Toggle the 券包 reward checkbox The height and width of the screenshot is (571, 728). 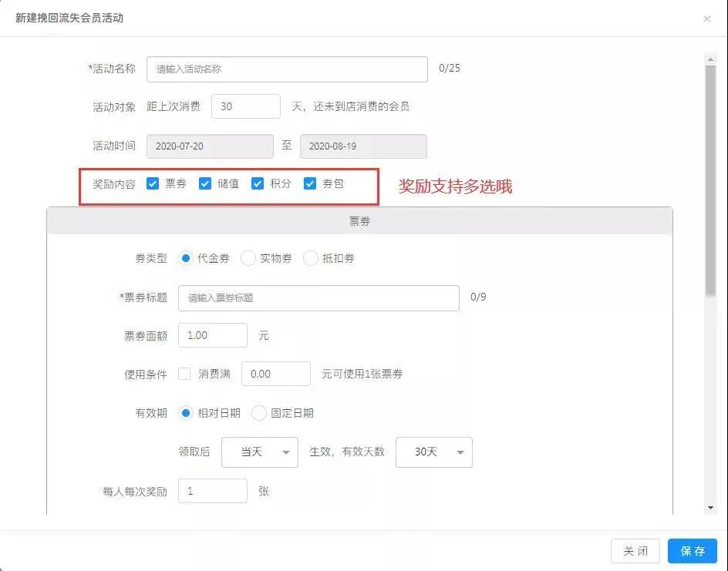[x=310, y=183]
